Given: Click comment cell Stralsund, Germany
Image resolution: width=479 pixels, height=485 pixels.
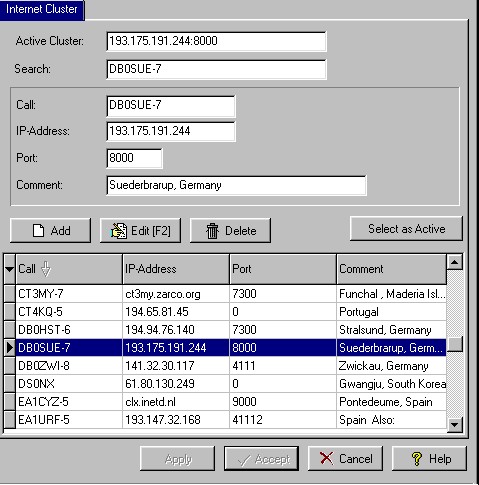Looking at the screenshot, I should tap(392, 330).
